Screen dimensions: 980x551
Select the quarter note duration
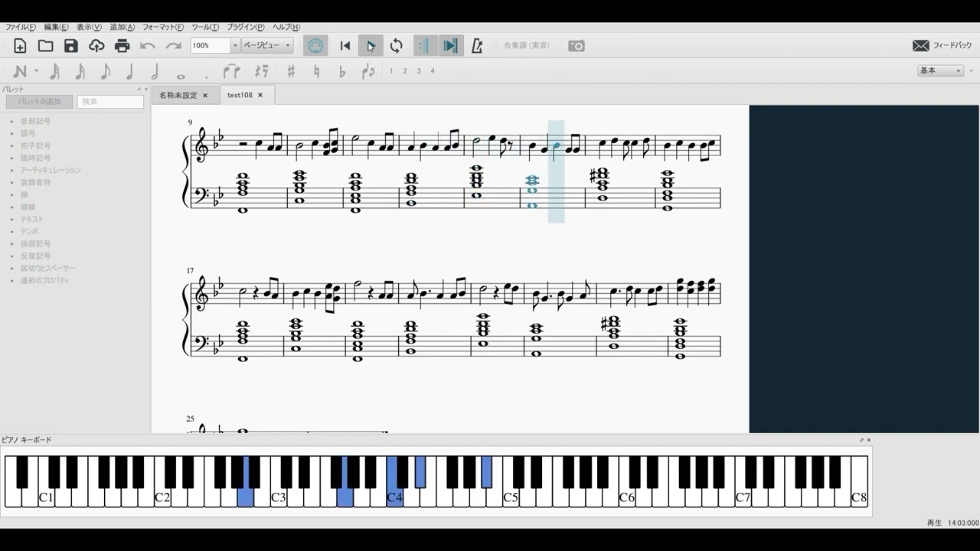coord(129,71)
